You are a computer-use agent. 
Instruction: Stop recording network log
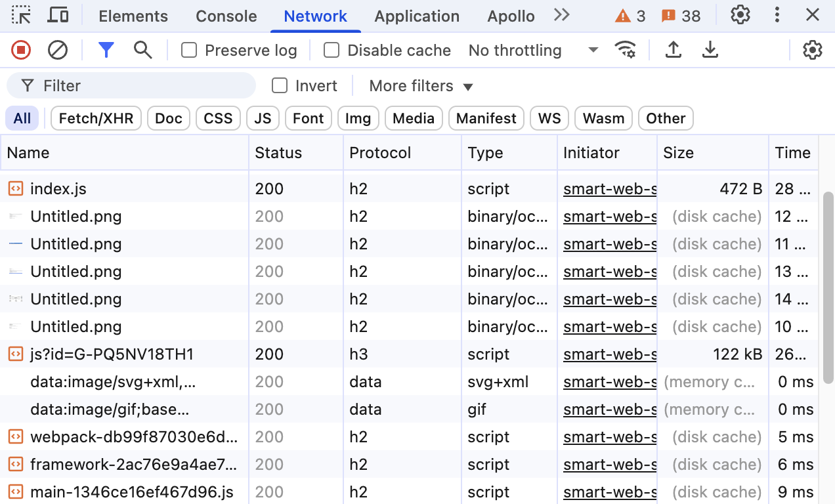[21, 50]
